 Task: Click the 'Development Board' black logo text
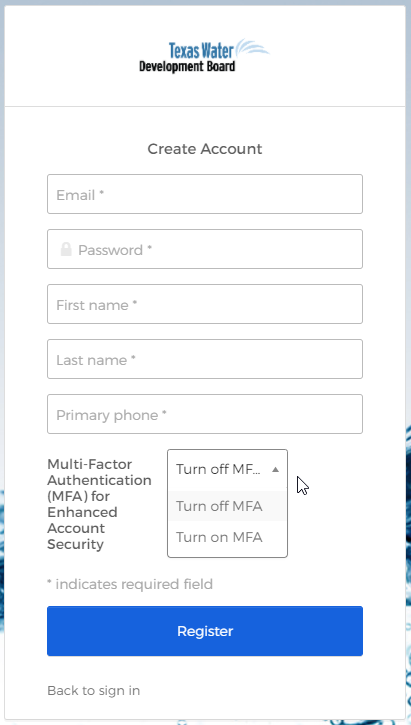(187, 66)
